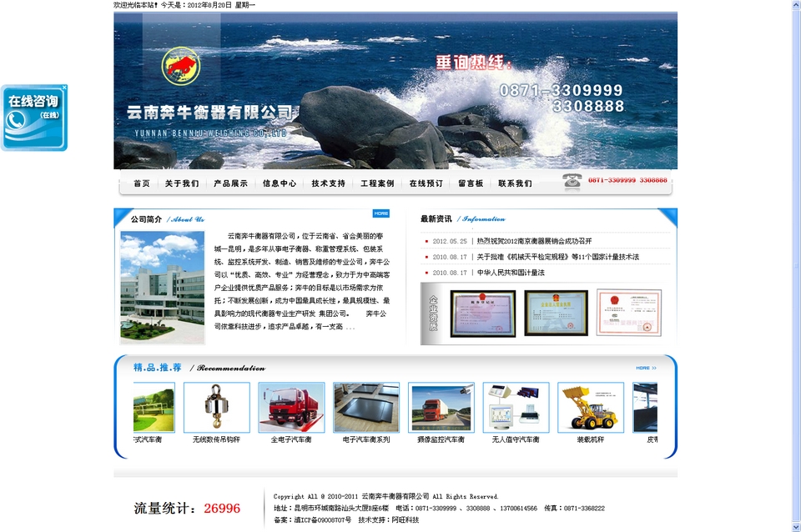Click the 装载机秤 product caption
This screenshot has height=532, width=801.
tap(591, 439)
